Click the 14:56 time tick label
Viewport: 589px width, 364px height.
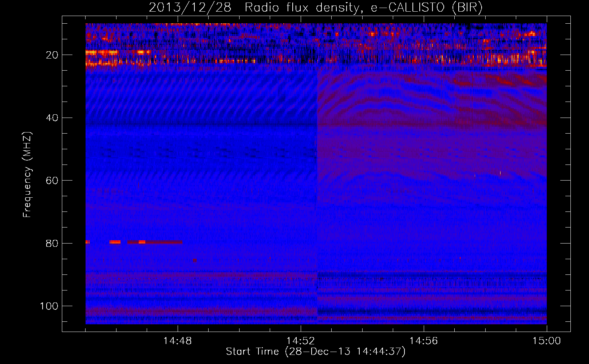pyautogui.click(x=424, y=341)
